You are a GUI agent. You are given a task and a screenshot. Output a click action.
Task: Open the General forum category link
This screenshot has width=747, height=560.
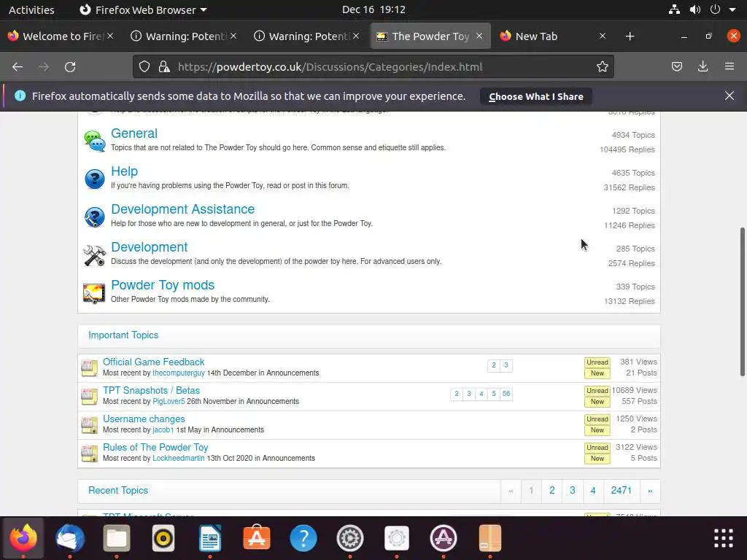click(x=134, y=133)
